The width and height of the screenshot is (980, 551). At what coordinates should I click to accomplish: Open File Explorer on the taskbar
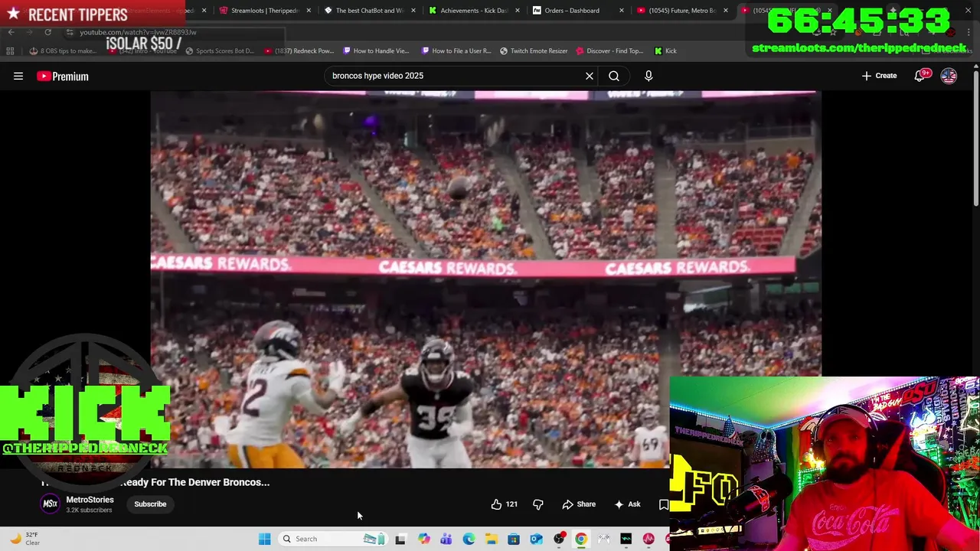491,539
